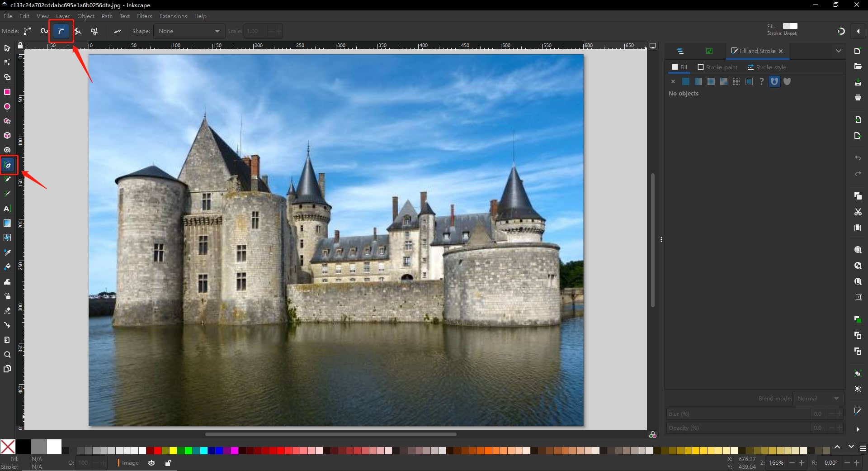This screenshot has height=471, width=868.
Task: Click the zoom plus button bottom right
Action: coord(802,463)
